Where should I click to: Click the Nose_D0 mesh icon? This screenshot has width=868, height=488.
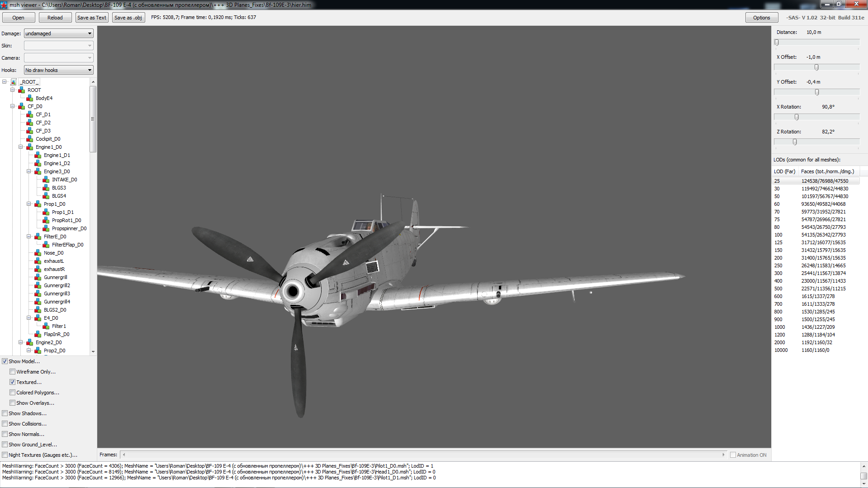click(38, 253)
